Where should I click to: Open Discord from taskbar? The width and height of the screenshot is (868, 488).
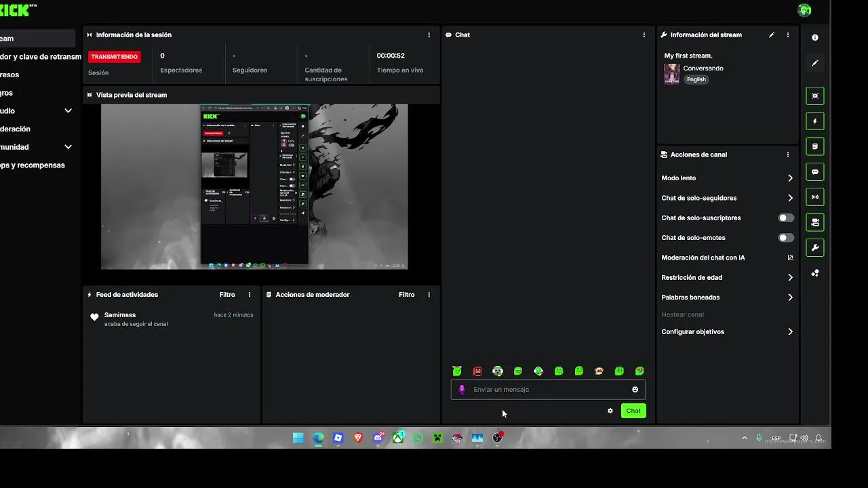click(378, 439)
